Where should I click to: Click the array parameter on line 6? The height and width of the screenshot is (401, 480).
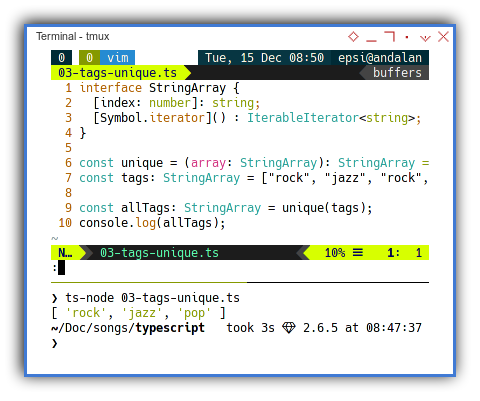pos(208,163)
